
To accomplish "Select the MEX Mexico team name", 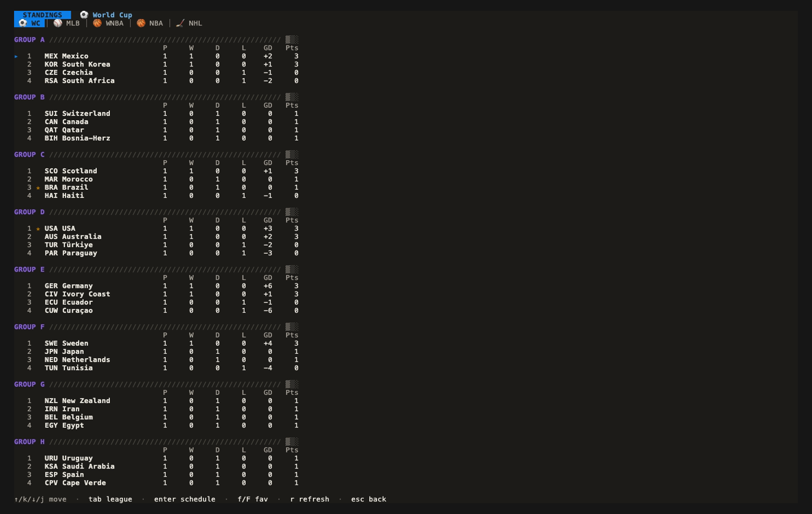I will point(67,56).
